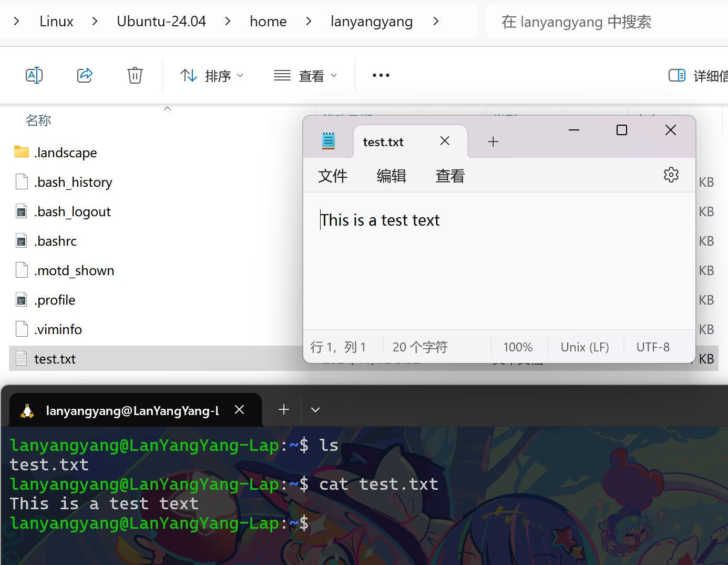
Task: Open the Notepad 文件 menu
Action: click(332, 176)
